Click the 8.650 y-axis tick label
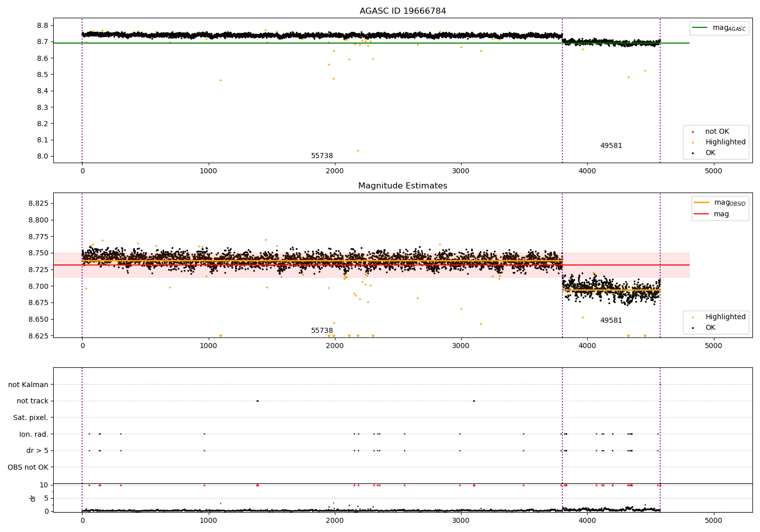Screen dimensions: 760x532 [x=39, y=320]
